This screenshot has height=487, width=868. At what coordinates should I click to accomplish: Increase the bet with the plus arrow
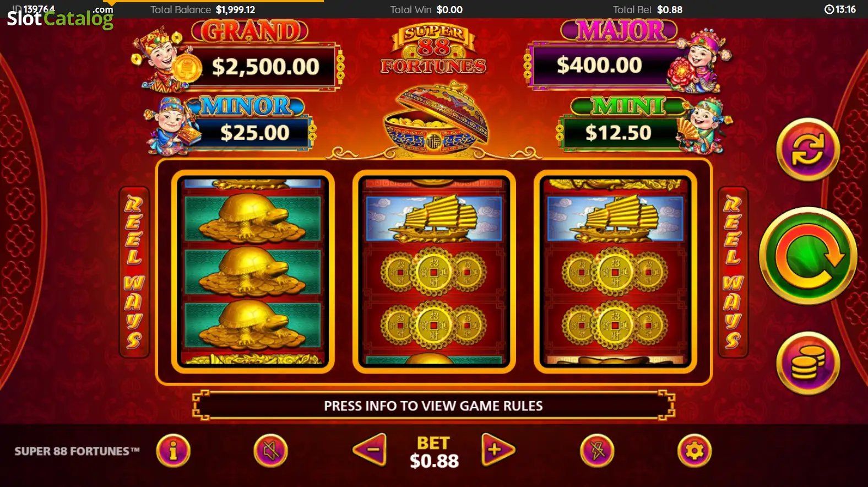point(498,450)
